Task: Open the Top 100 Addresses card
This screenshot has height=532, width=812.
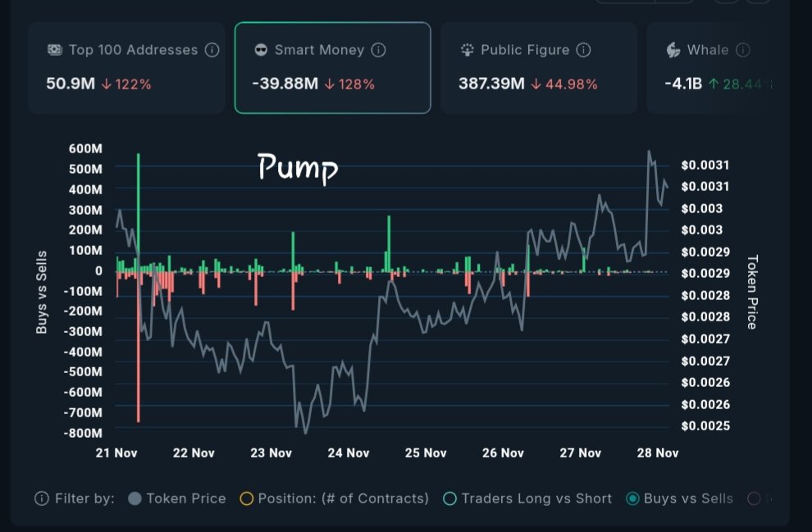Action: pyautogui.click(x=126, y=67)
